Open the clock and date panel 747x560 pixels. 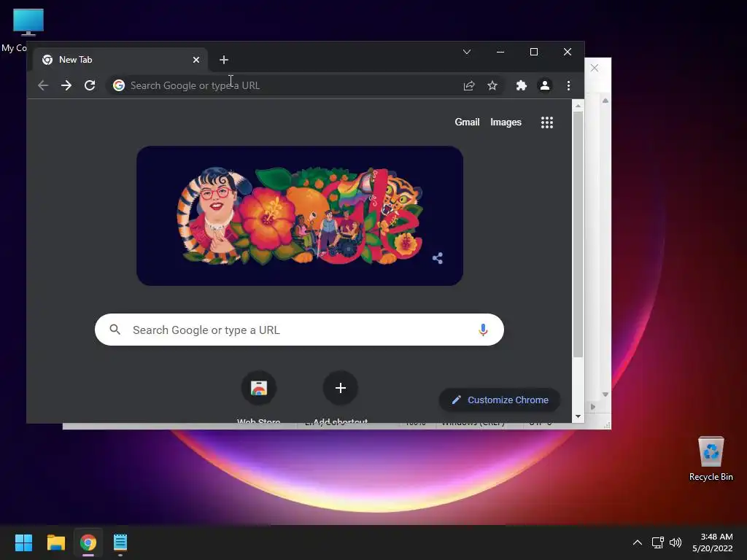712,542
